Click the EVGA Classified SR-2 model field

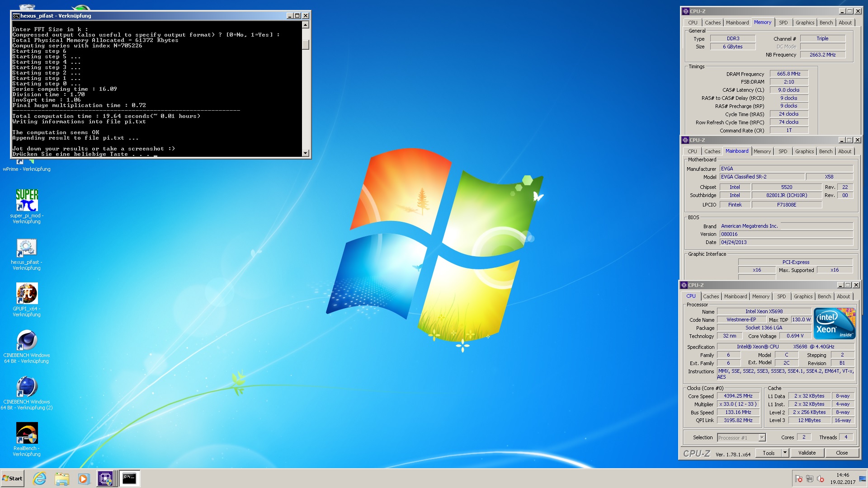pos(762,177)
